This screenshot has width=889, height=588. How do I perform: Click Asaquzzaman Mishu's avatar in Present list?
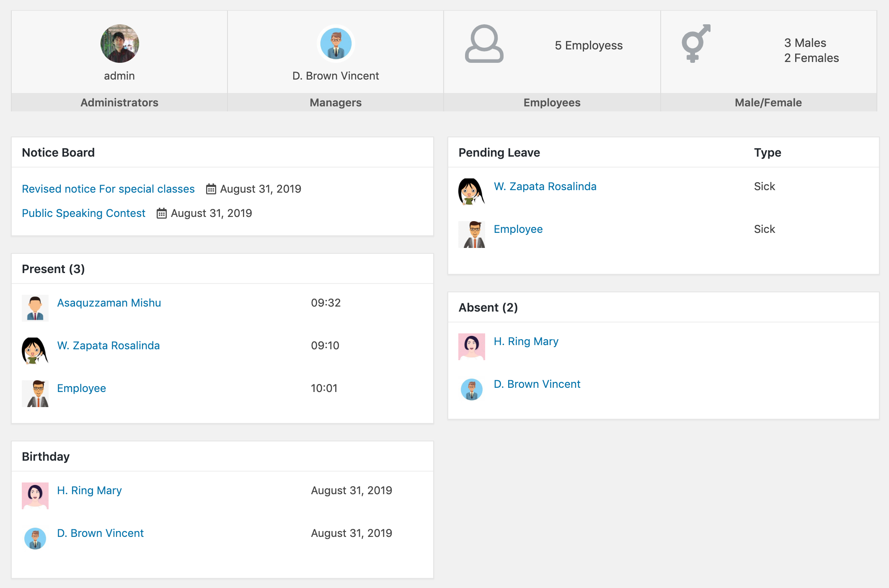click(35, 308)
